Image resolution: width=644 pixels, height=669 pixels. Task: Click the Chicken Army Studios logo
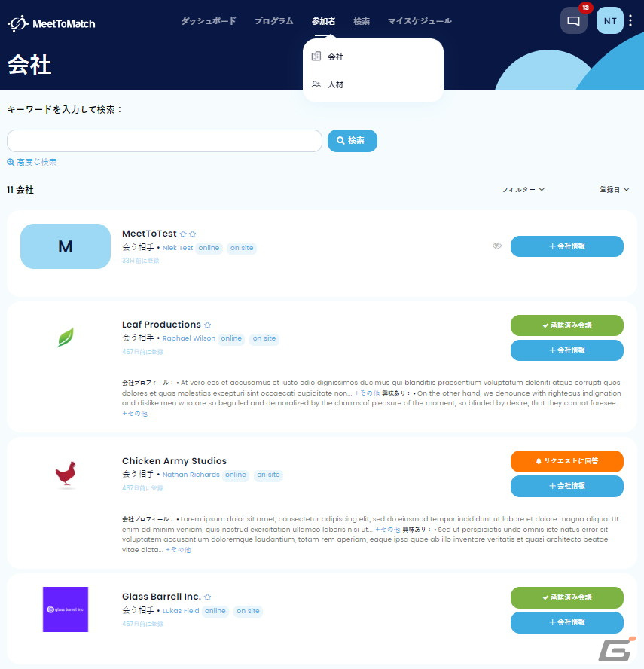pyautogui.click(x=66, y=474)
